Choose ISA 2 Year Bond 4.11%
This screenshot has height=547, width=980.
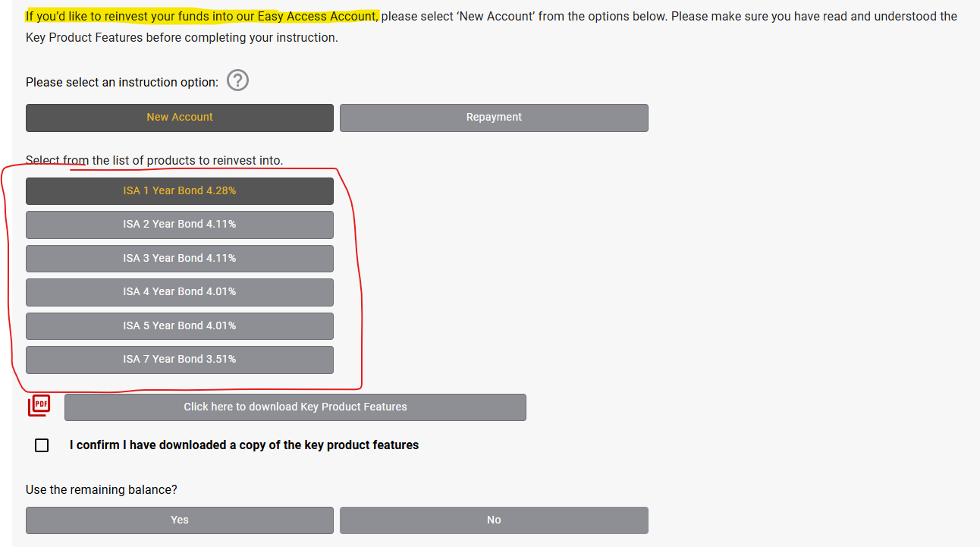(180, 225)
